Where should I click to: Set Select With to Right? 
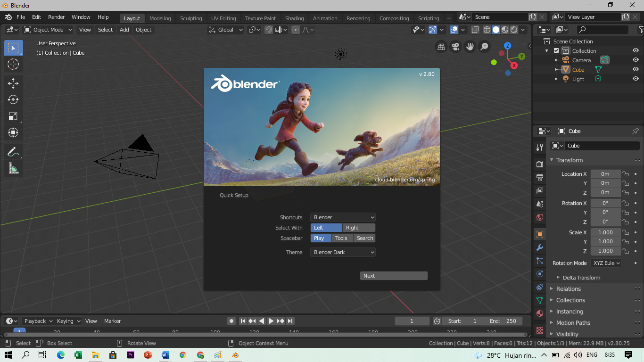359,228
